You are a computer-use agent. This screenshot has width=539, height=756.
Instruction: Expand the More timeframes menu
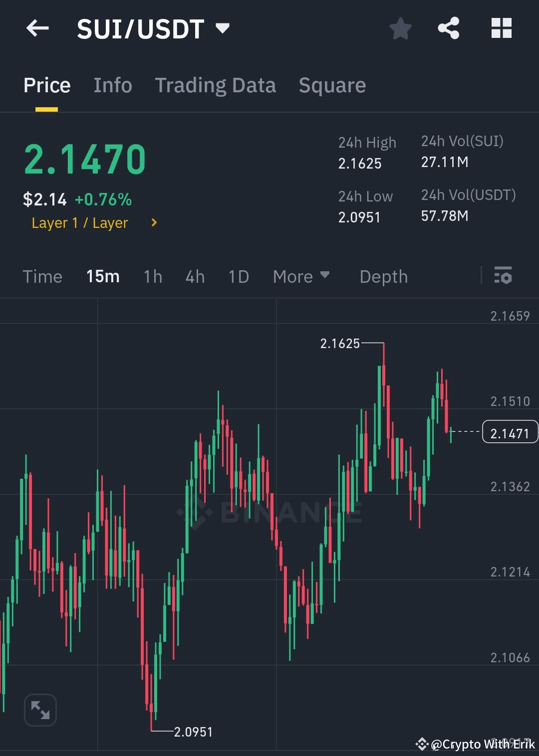(301, 276)
